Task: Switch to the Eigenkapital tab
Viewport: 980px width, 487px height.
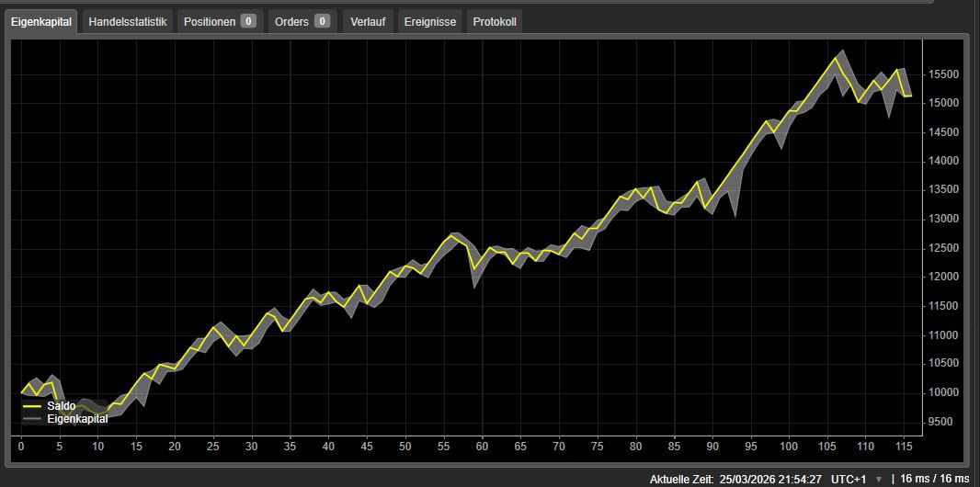Action: click(41, 21)
